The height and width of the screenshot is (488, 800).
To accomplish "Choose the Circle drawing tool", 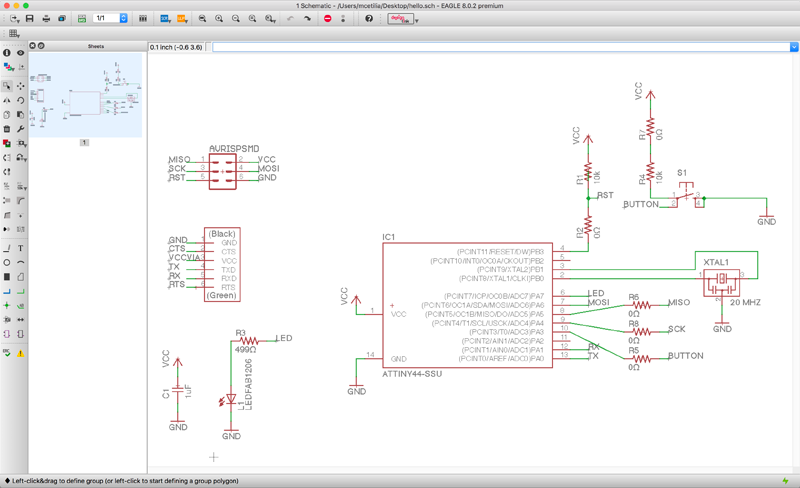I will 7,263.
